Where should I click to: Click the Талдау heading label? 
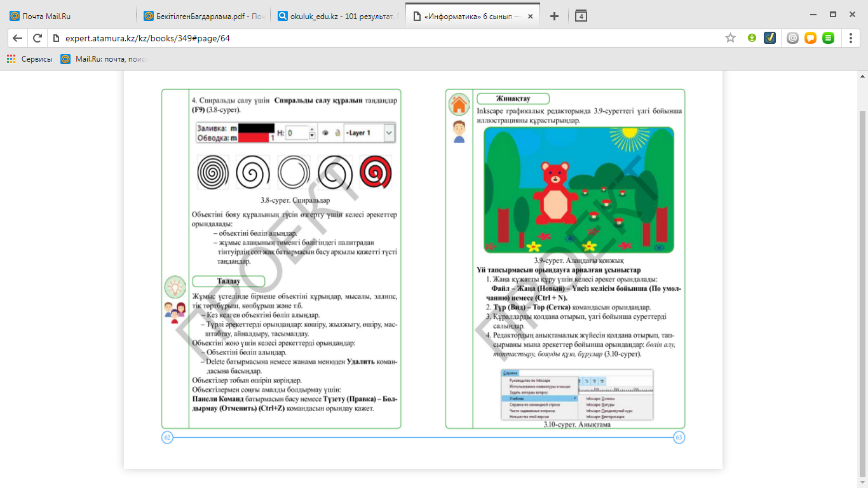[x=228, y=281]
